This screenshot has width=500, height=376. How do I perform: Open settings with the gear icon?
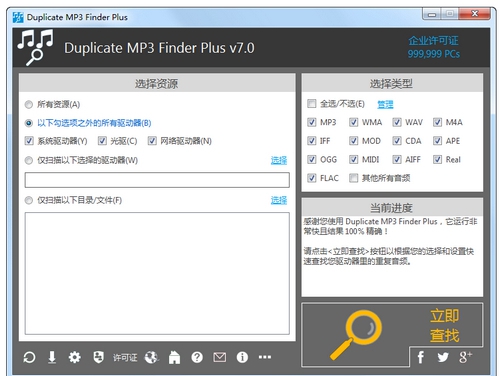[74, 357]
